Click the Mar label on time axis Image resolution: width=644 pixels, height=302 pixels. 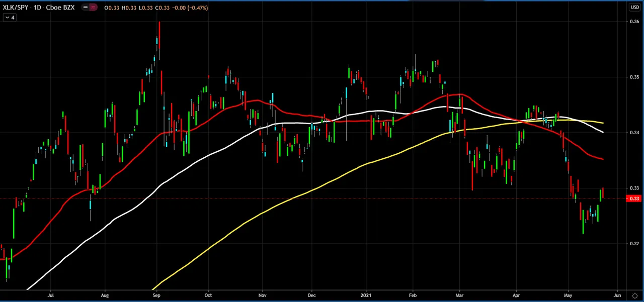coord(459,295)
